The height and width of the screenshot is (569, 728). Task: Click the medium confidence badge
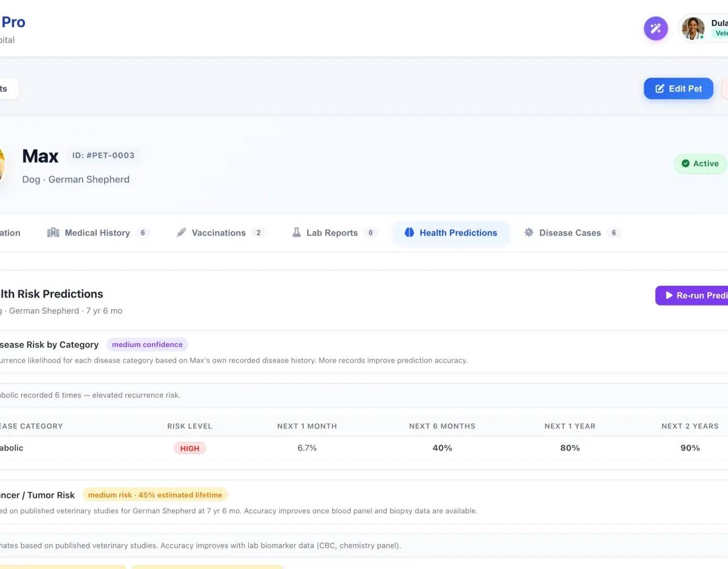(x=147, y=344)
